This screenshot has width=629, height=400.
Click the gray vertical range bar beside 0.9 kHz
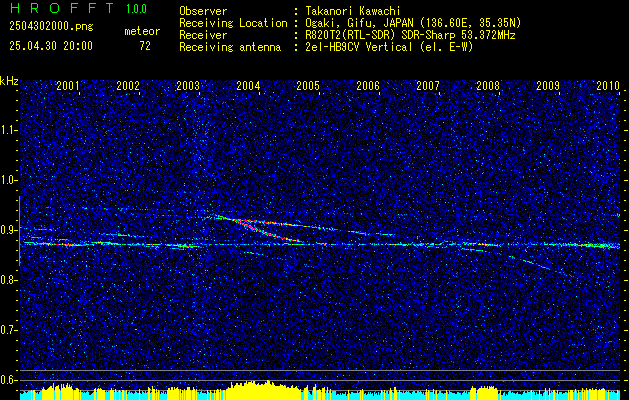[19, 231]
